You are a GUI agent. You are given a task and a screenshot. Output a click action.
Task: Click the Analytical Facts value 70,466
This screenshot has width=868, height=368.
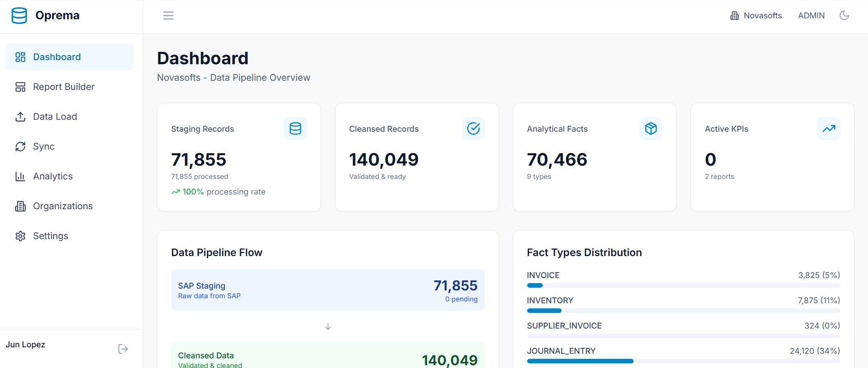coord(557,160)
